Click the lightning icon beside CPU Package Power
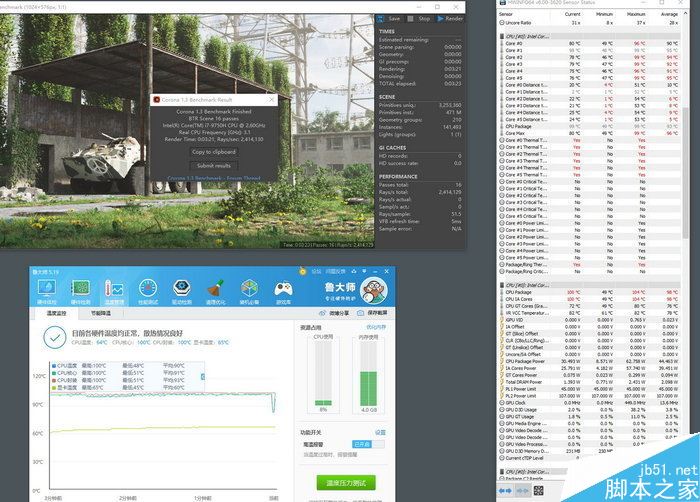Image resolution: width=700 pixels, height=502 pixels. point(502,361)
